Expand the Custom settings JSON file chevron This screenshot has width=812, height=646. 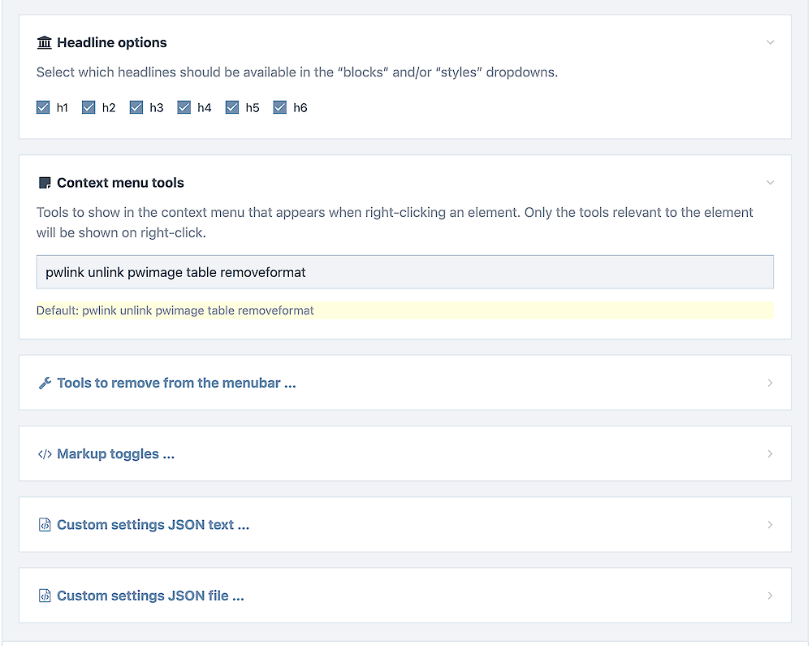[x=770, y=596]
